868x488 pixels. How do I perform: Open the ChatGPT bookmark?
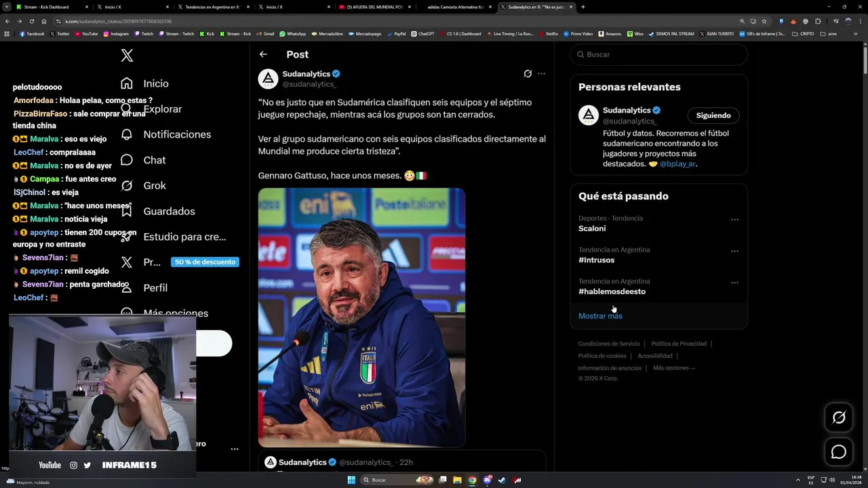[422, 33]
